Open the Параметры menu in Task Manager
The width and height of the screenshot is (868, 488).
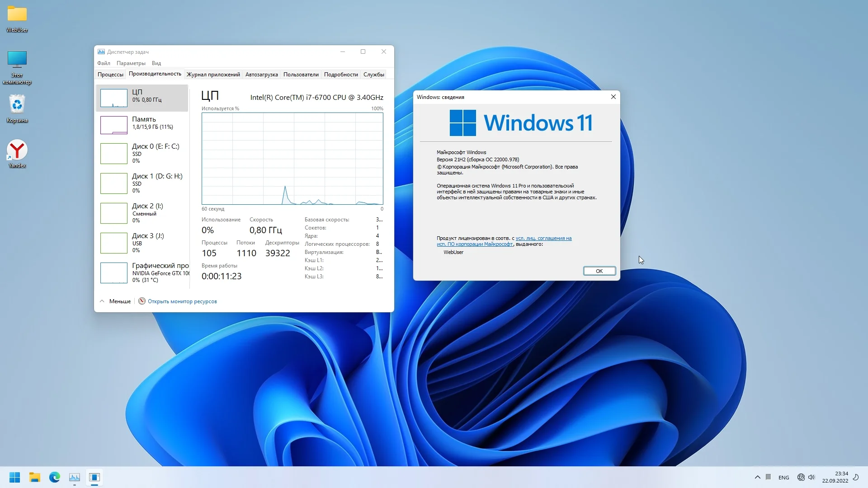click(x=131, y=63)
